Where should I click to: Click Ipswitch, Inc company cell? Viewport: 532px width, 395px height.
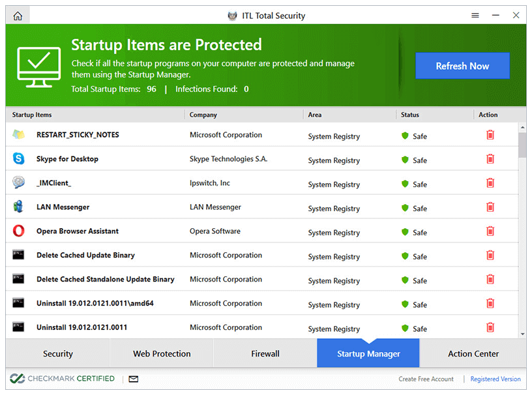click(210, 183)
